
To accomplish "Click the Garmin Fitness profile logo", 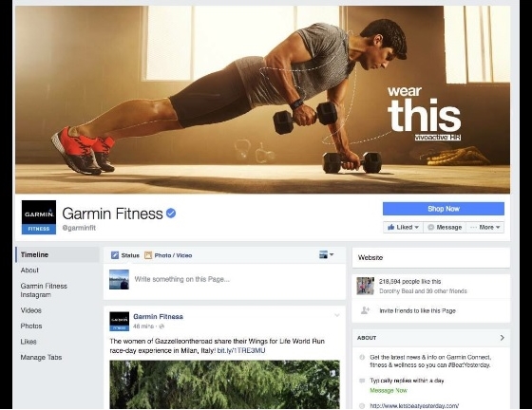I will point(39,217).
